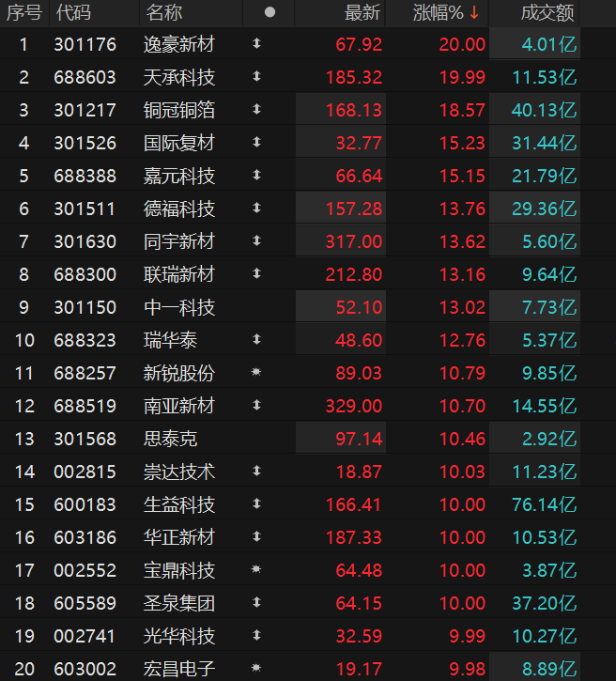The image size is (616, 681).
Task: Click change percentage 9.99
Action: [467, 636]
